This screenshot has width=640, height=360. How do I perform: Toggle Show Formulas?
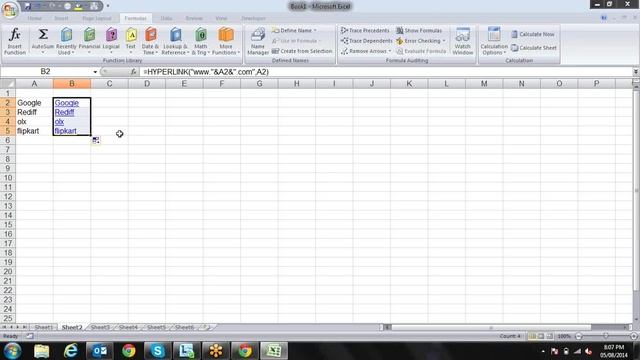pos(419,31)
